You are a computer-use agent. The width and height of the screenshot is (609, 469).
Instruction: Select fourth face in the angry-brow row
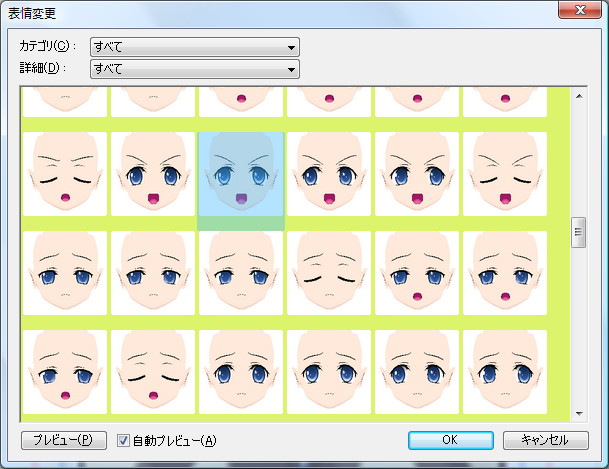point(329,174)
